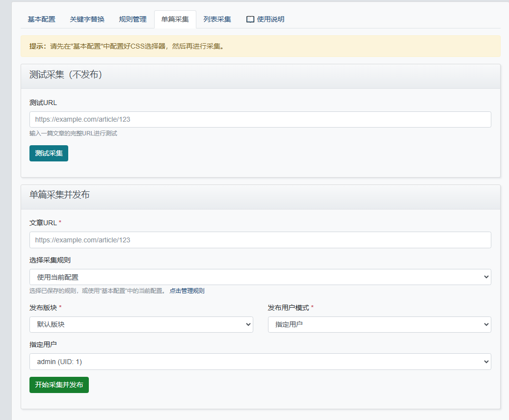The height and width of the screenshot is (420, 509).
Task: Click the green 开始采集并发布 button
Action: pyautogui.click(x=59, y=385)
